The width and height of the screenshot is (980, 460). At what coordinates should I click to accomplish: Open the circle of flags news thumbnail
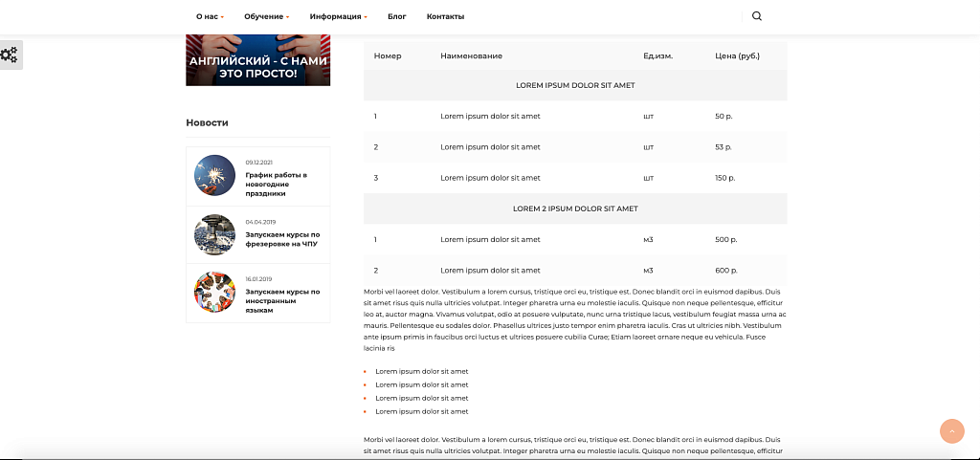(x=215, y=292)
